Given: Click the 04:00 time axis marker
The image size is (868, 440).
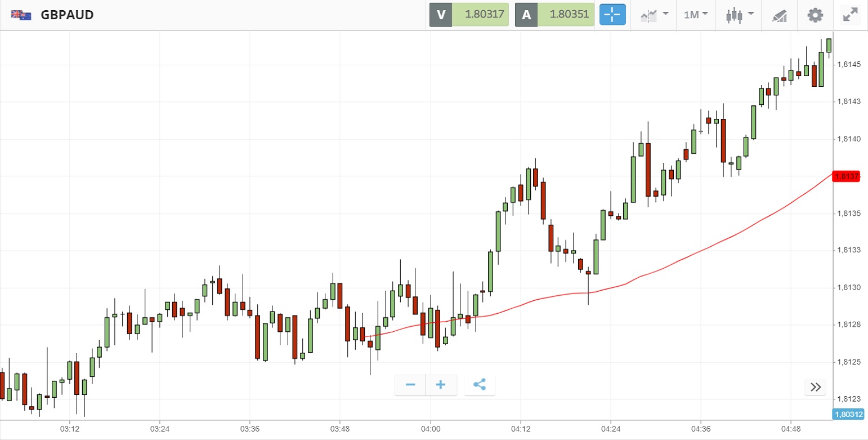Looking at the screenshot, I should pyautogui.click(x=431, y=429).
